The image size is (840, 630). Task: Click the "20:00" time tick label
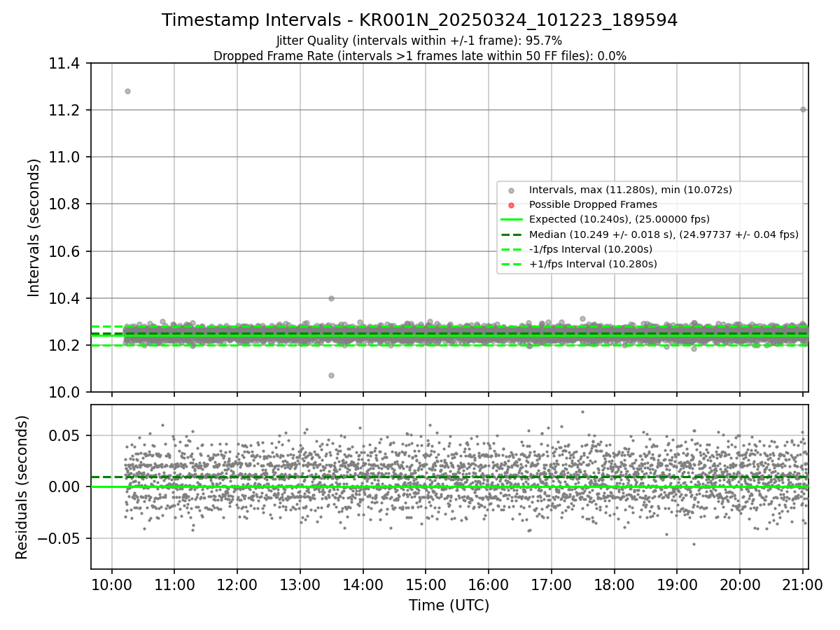point(740,584)
